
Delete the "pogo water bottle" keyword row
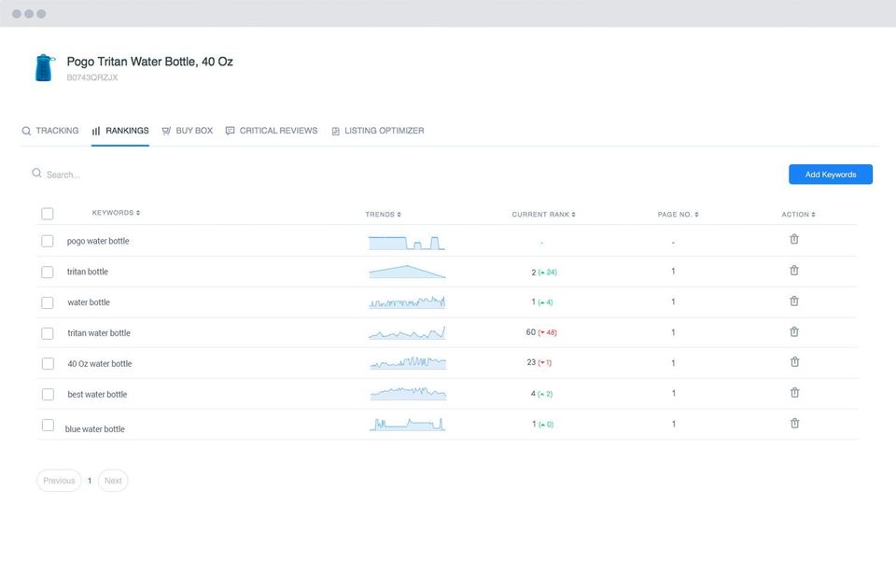click(x=794, y=239)
